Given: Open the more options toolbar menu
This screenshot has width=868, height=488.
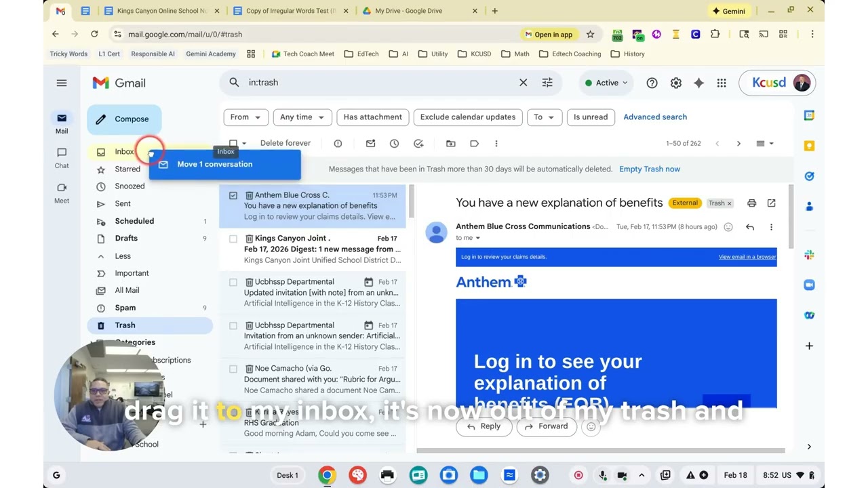Looking at the screenshot, I should [x=496, y=143].
